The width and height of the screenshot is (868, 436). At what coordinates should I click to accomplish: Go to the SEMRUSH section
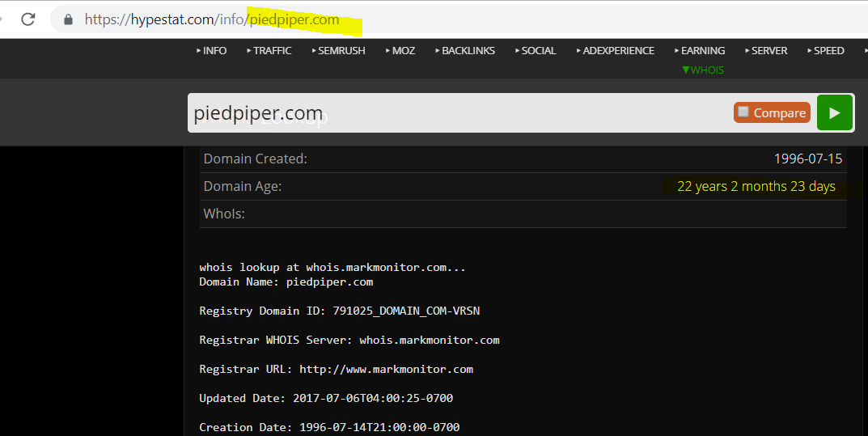tap(338, 50)
